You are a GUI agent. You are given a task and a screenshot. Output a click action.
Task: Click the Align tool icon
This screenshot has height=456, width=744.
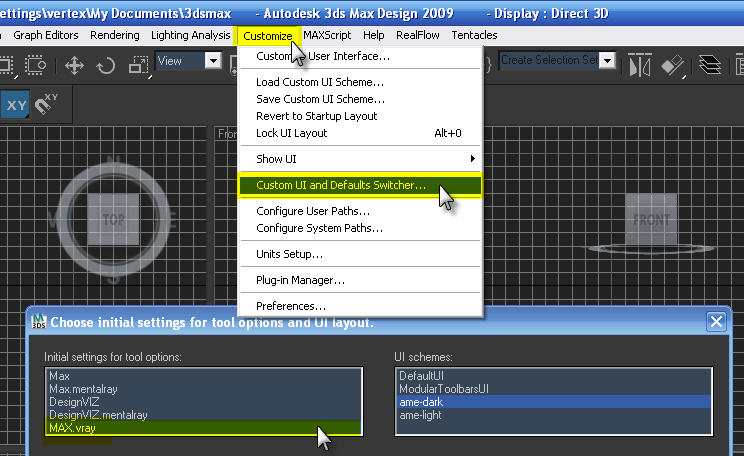(673, 65)
